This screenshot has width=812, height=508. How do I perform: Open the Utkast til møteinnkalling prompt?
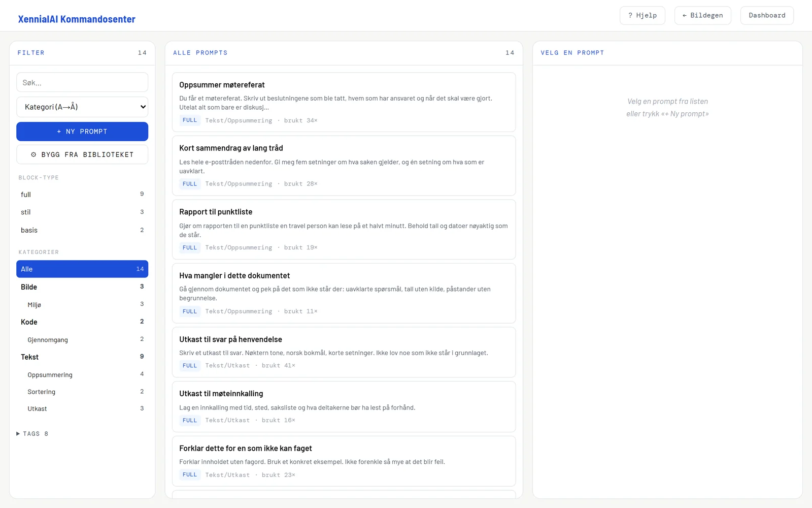(x=344, y=407)
